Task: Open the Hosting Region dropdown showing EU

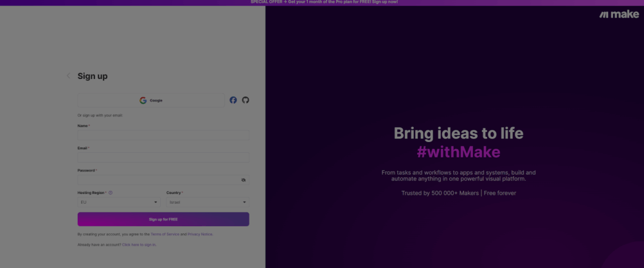Action: [119, 202]
